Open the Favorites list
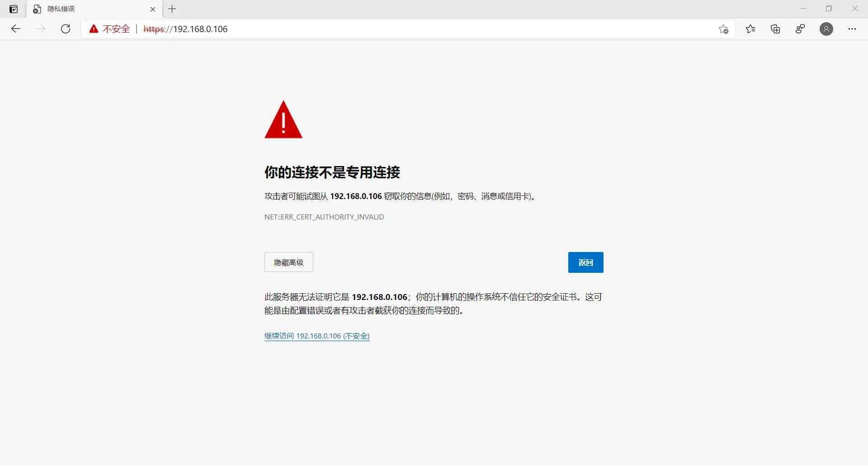868x466 pixels. tap(750, 29)
